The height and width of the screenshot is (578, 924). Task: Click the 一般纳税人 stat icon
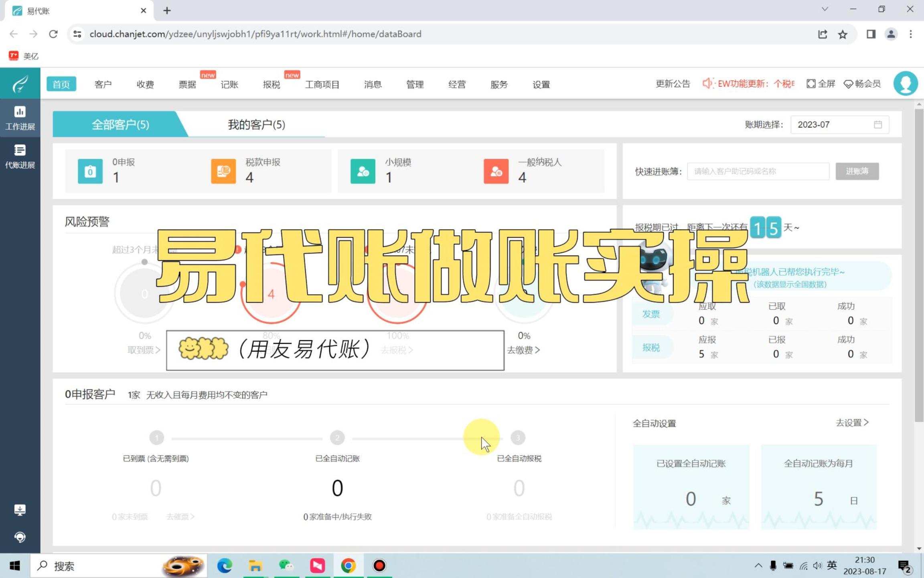point(496,171)
